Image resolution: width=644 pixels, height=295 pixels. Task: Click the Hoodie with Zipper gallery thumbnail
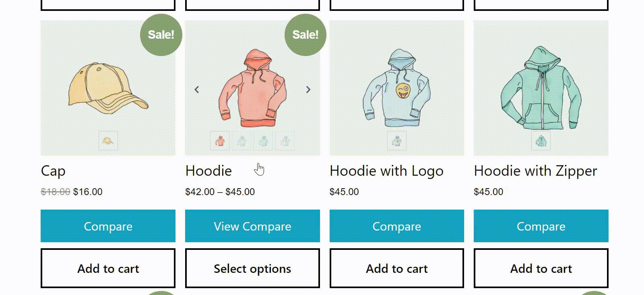pos(541,141)
